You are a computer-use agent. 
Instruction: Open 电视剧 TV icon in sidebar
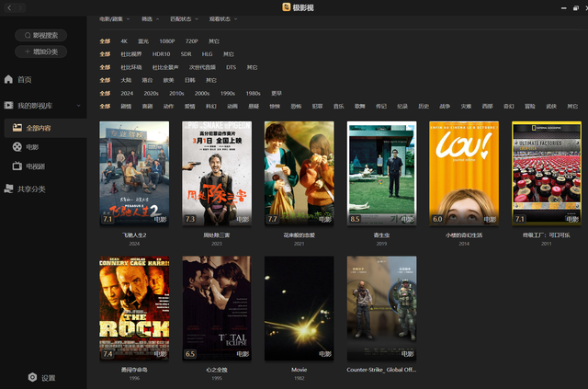tap(17, 166)
